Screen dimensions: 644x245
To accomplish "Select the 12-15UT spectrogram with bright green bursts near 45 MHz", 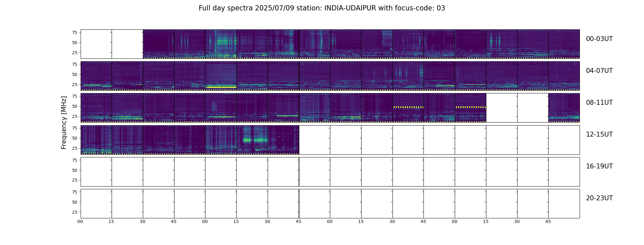I will click(252, 140).
